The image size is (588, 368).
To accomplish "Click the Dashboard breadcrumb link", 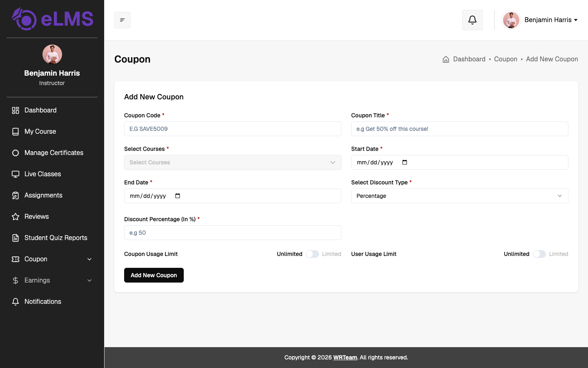I will [469, 59].
